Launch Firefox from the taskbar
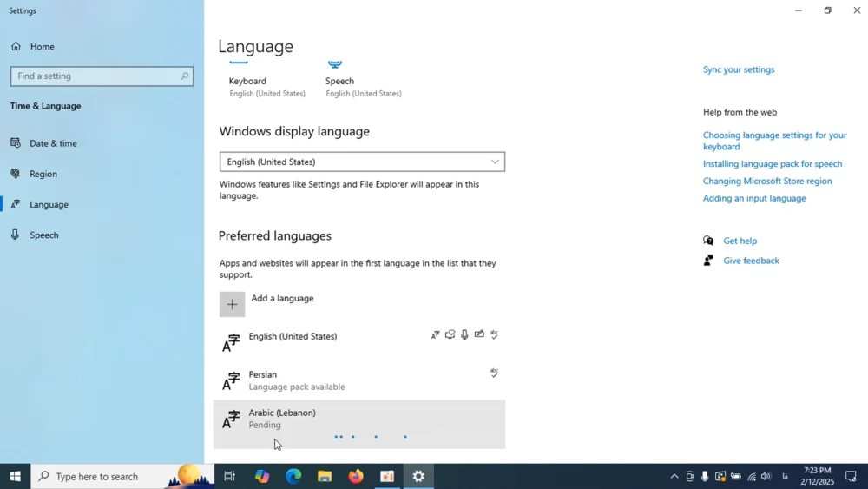The image size is (868, 489). (x=356, y=476)
